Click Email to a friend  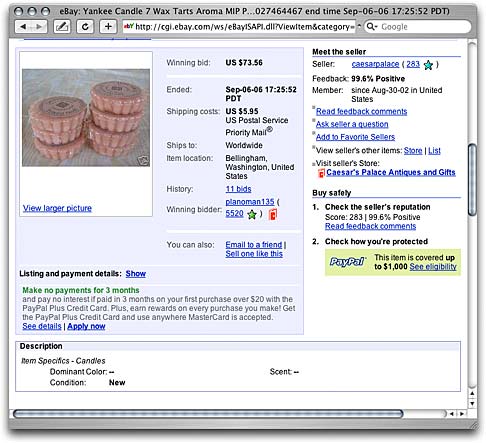[254, 245]
